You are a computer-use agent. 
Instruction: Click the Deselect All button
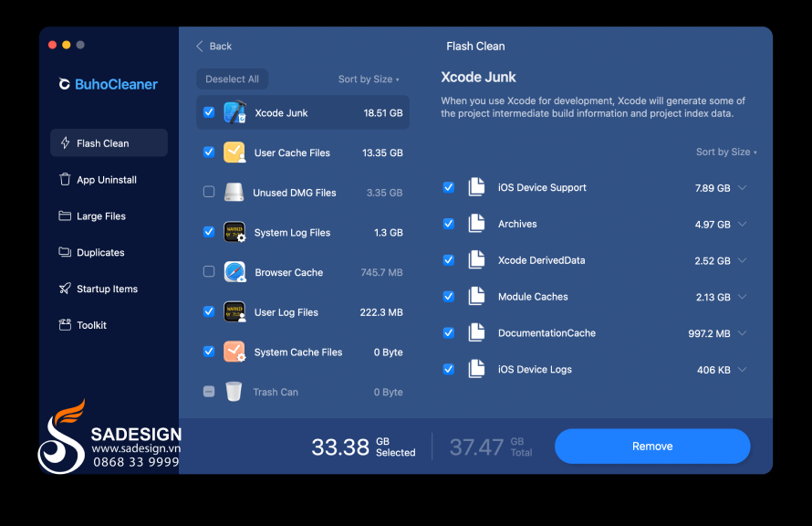pyautogui.click(x=232, y=79)
